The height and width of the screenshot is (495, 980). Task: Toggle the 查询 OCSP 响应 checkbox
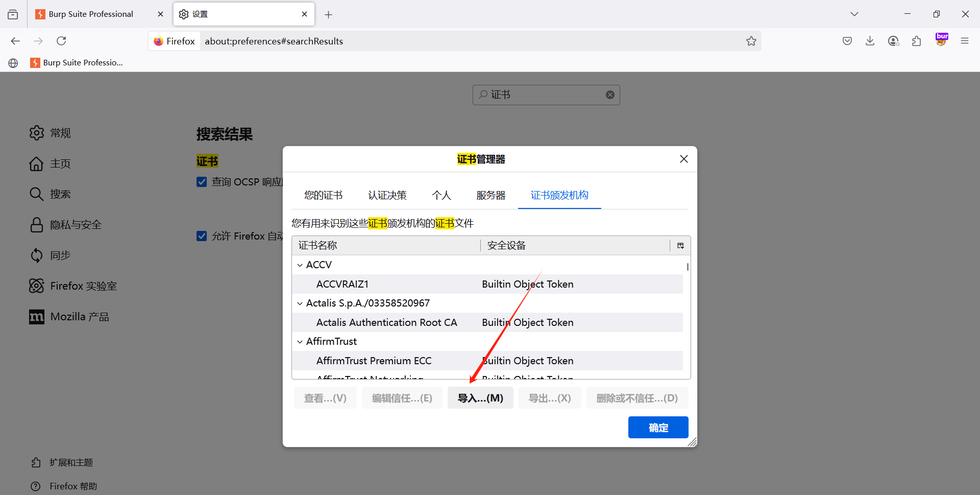pyautogui.click(x=202, y=182)
